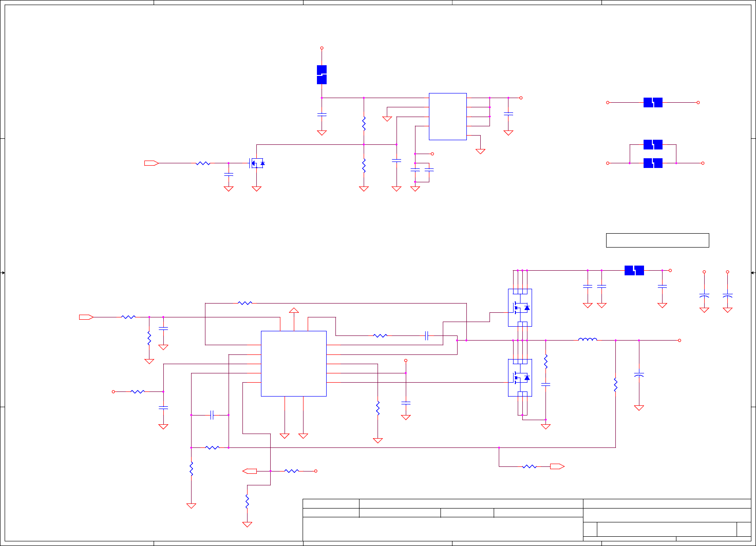Select the lower jumper of the parallel jumper pair
This screenshot has width=756, height=546.
pos(653,163)
